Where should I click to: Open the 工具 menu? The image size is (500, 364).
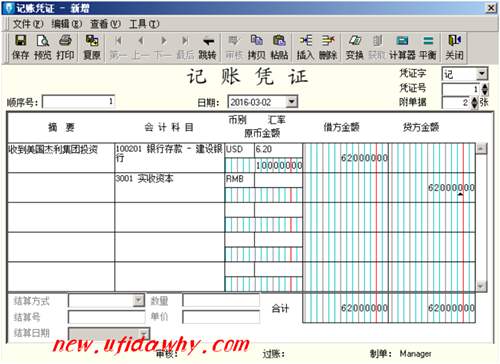click(x=144, y=24)
